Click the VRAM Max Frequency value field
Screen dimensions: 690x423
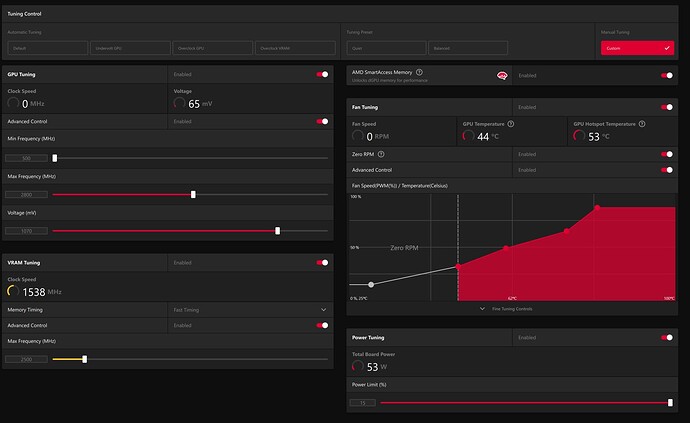coord(26,360)
